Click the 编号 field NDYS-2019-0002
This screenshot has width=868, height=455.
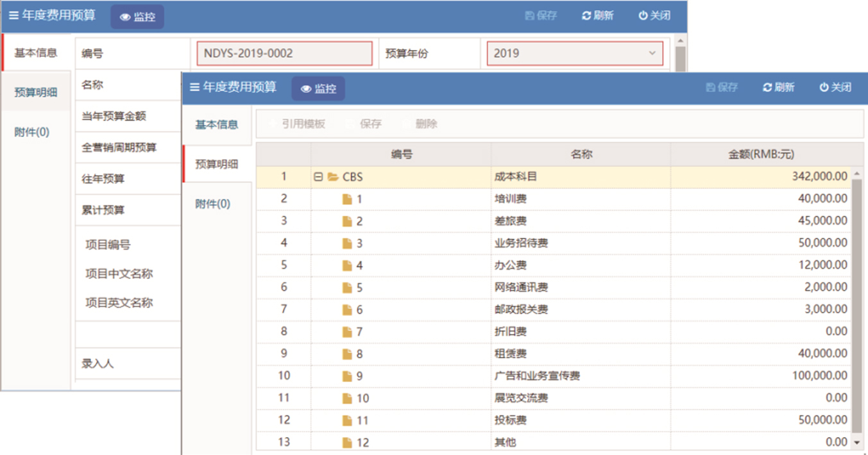coord(282,53)
